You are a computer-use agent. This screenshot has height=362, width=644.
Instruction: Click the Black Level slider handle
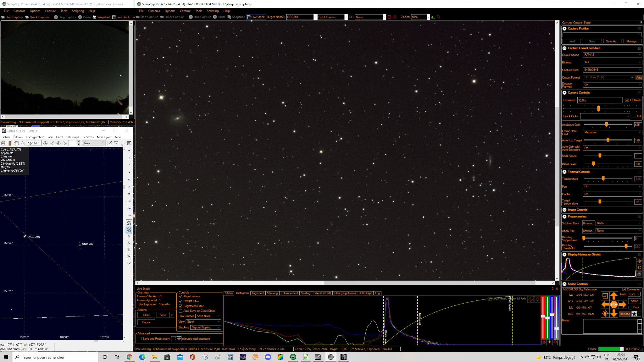click(x=593, y=164)
